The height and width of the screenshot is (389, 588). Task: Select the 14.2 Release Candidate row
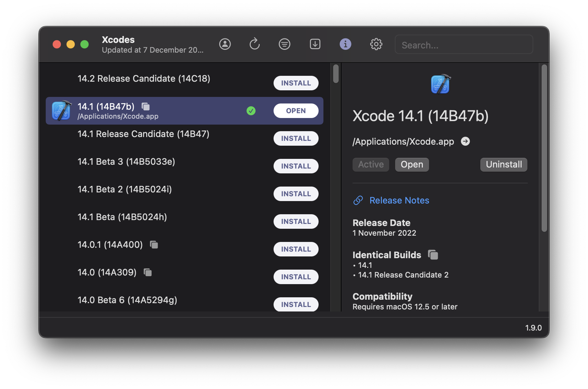point(144,79)
